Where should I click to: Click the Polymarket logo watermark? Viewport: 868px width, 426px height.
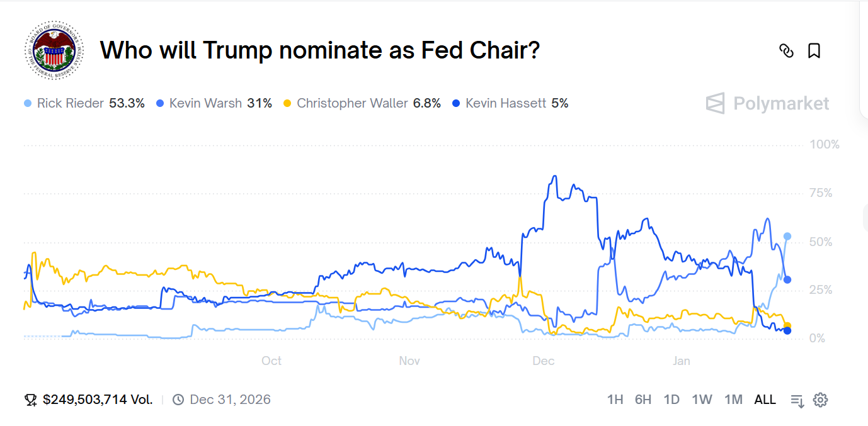pyautogui.click(x=768, y=103)
